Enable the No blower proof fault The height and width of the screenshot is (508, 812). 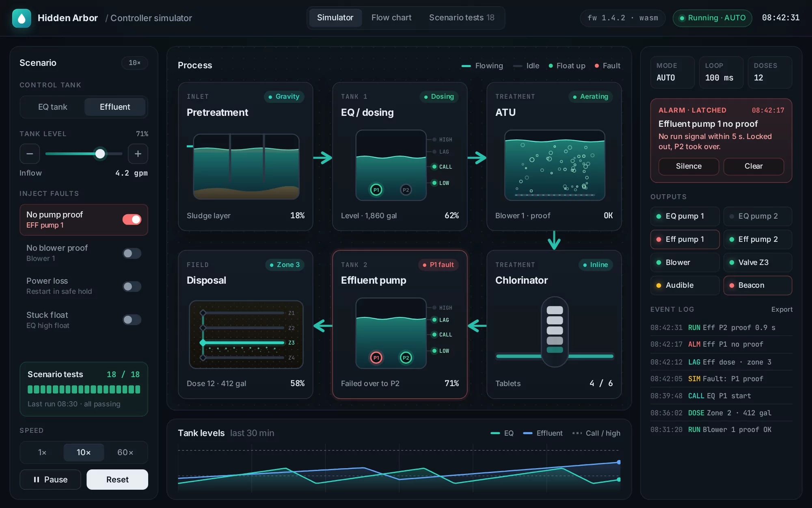(x=132, y=253)
